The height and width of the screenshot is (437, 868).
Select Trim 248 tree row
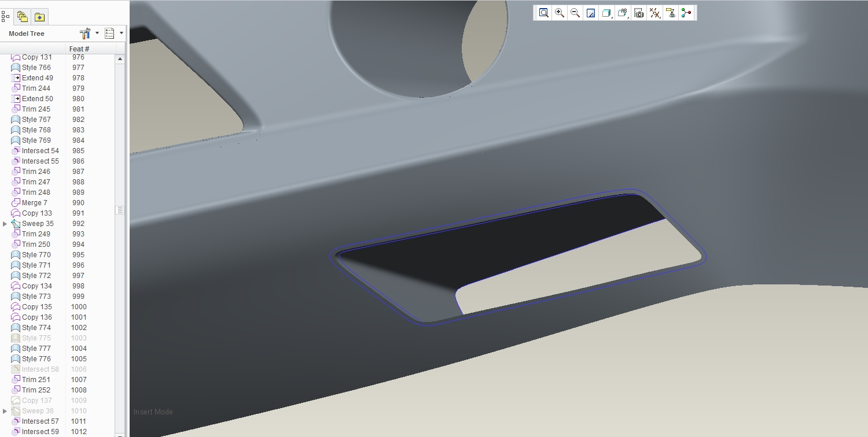click(36, 192)
